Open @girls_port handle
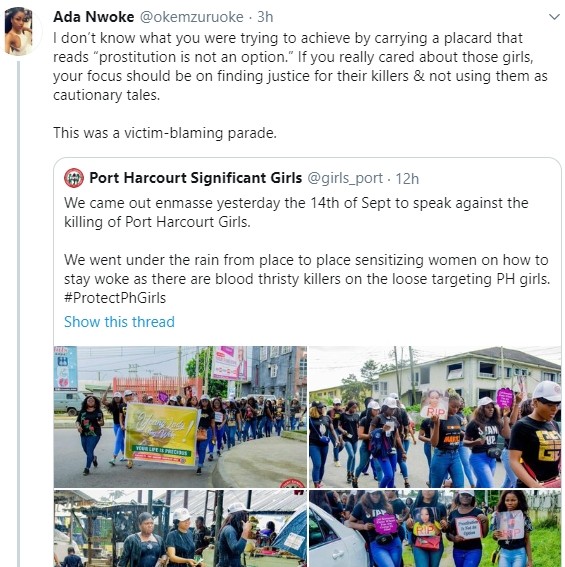The image size is (565, 567). pyautogui.click(x=345, y=178)
